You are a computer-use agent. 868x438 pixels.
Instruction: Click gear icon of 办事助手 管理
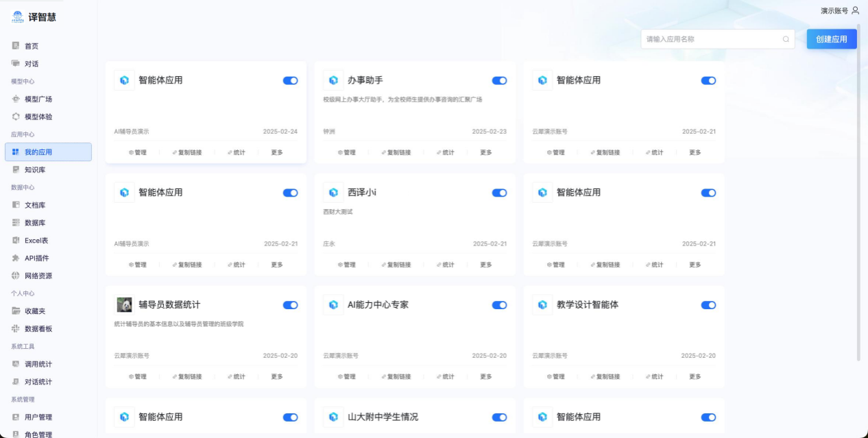click(x=340, y=153)
